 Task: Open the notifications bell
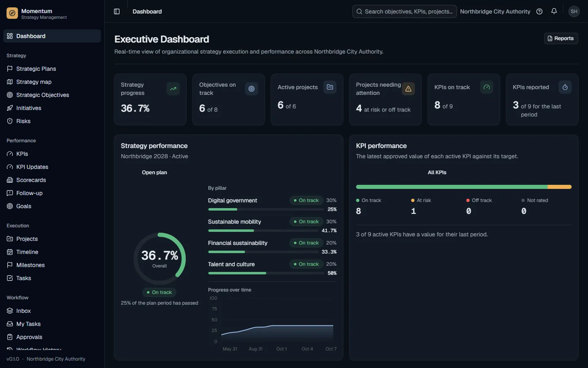point(554,11)
